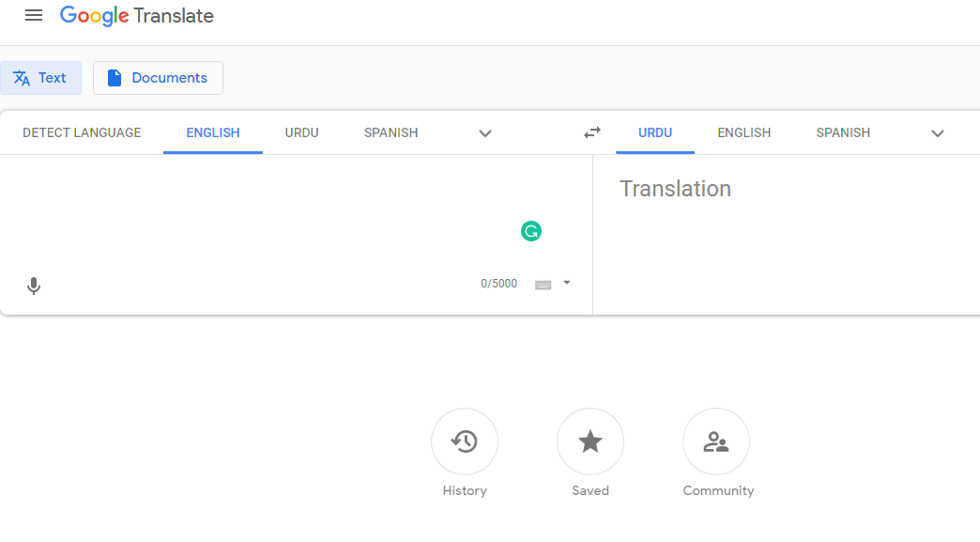Open translation History
The width and height of the screenshot is (980, 542).
(x=465, y=441)
